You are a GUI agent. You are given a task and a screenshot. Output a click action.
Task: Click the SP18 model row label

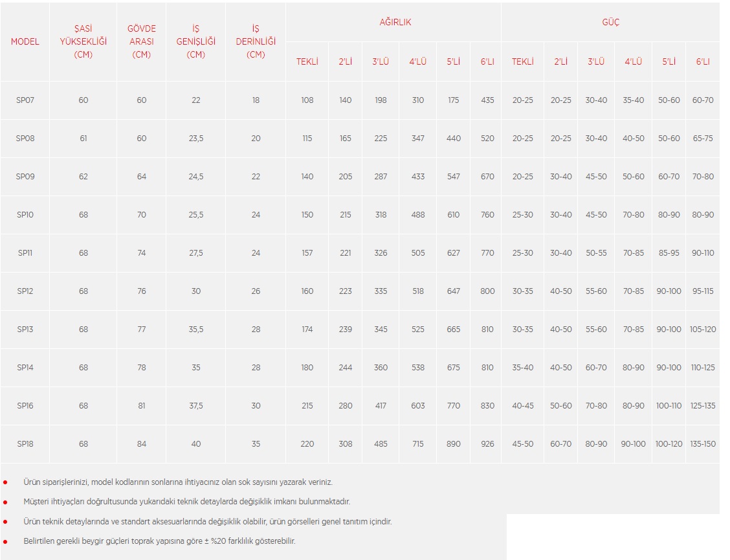pos(25,444)
